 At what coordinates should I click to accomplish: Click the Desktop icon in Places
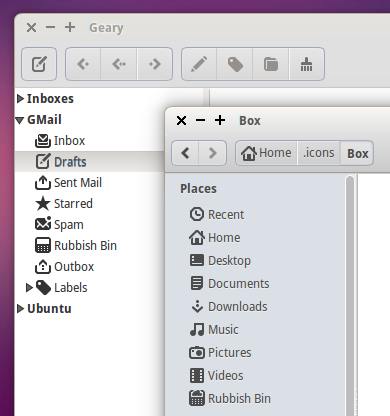point(197,260)
